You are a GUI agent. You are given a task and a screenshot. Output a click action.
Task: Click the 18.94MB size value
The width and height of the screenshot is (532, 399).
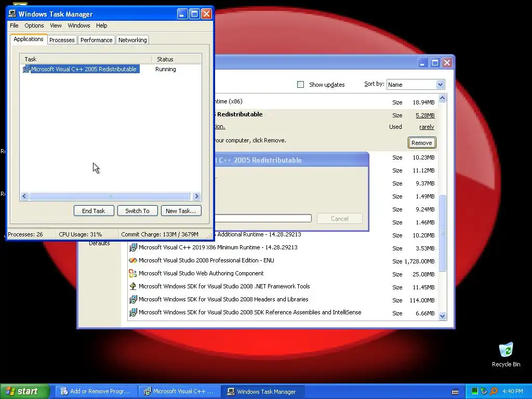[x=423, y=102]
